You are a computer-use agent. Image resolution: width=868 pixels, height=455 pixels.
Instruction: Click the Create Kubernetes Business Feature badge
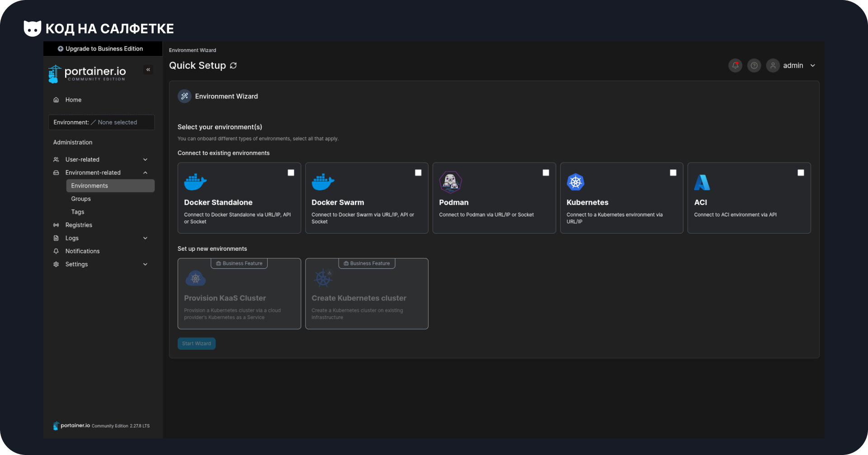click(x=367, y=263)
